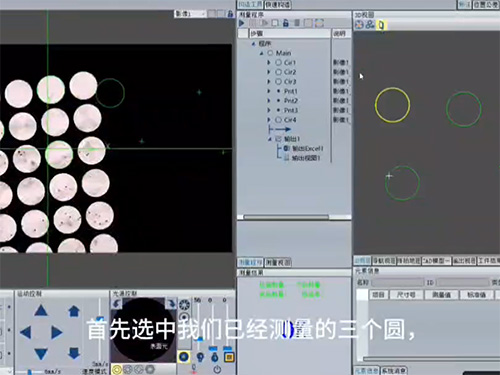Rotate light clockwise with right curved arrow
The width and height of the screenshot is (500, 375).
[x=171, y=304]
